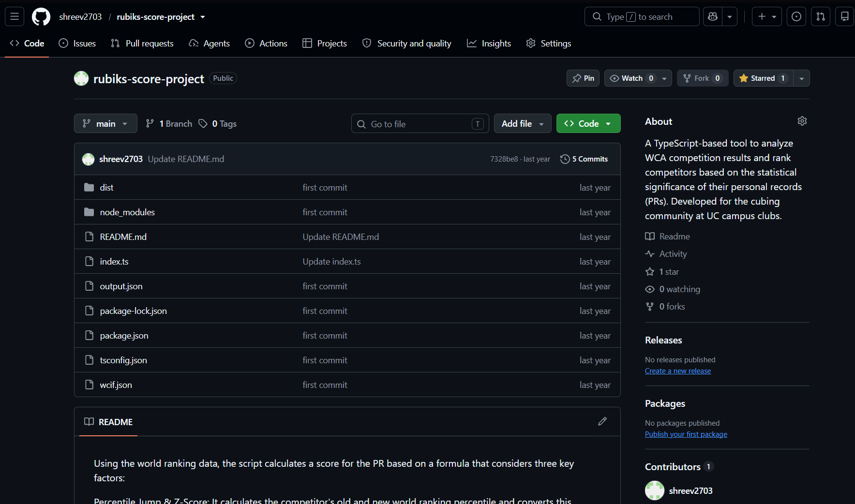Click shreev2703 avatar in Contributors

click(x=655, y=490)
